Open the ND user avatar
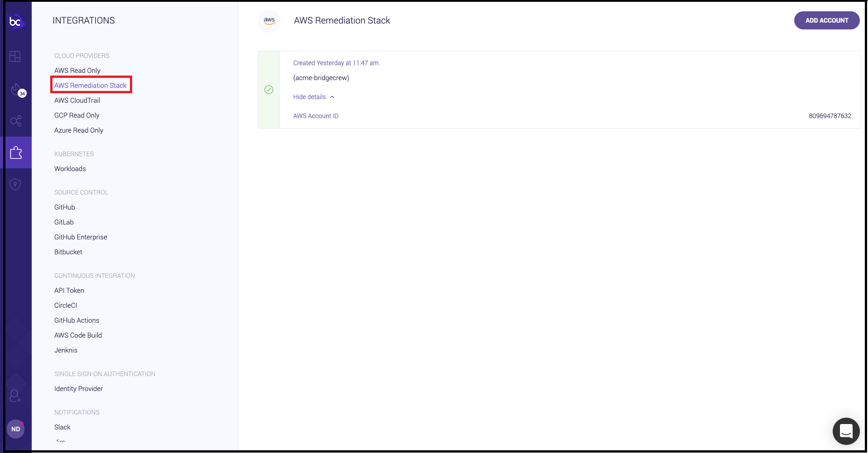868x453 pixels. coord(16,429)
